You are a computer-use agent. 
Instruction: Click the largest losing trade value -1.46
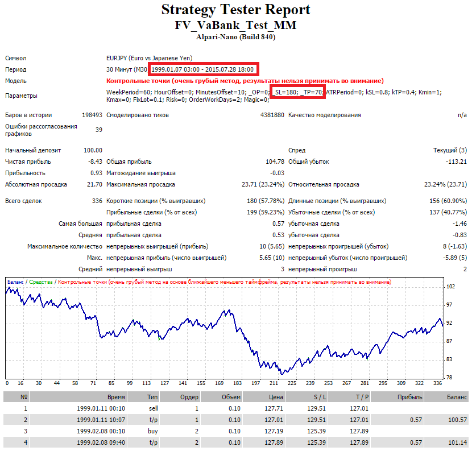(x=460, y=224)
